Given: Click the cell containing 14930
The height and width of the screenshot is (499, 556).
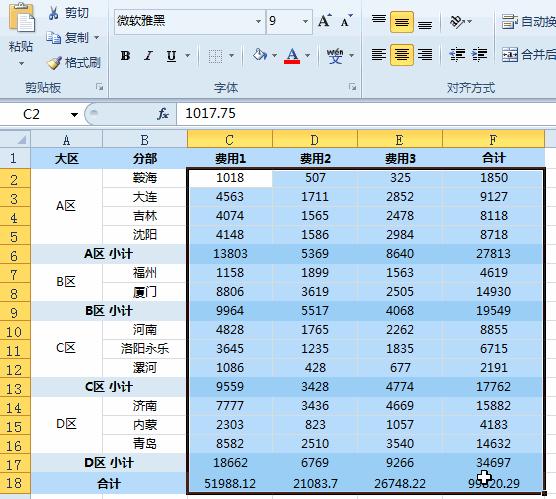Looking at the screenshot, I should (x=493, y=292).
